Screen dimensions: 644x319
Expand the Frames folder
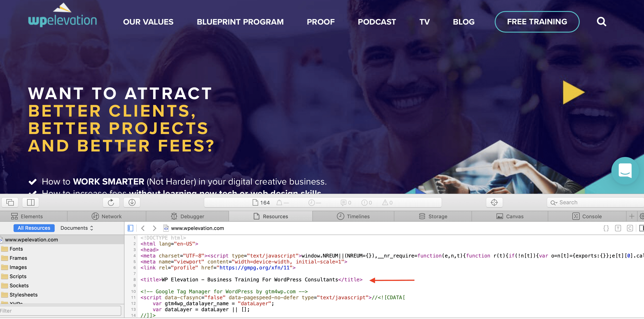[62, 258]
